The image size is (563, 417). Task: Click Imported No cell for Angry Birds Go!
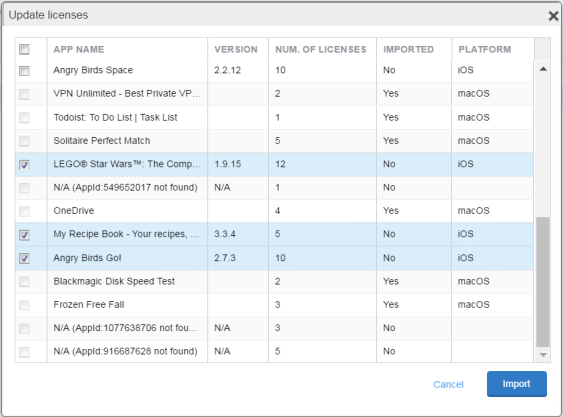(389, 258)
